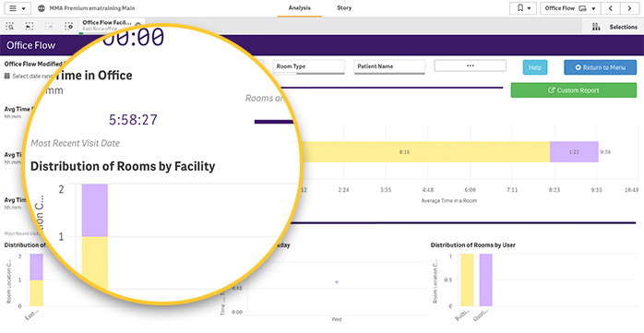
Task: Click the Average Time in a Room axis title
Action: 449,201
